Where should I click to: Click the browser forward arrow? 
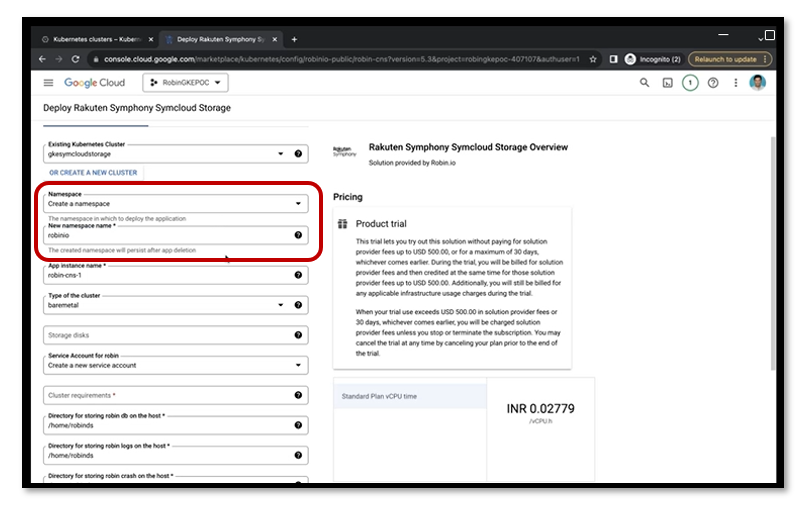59,59
